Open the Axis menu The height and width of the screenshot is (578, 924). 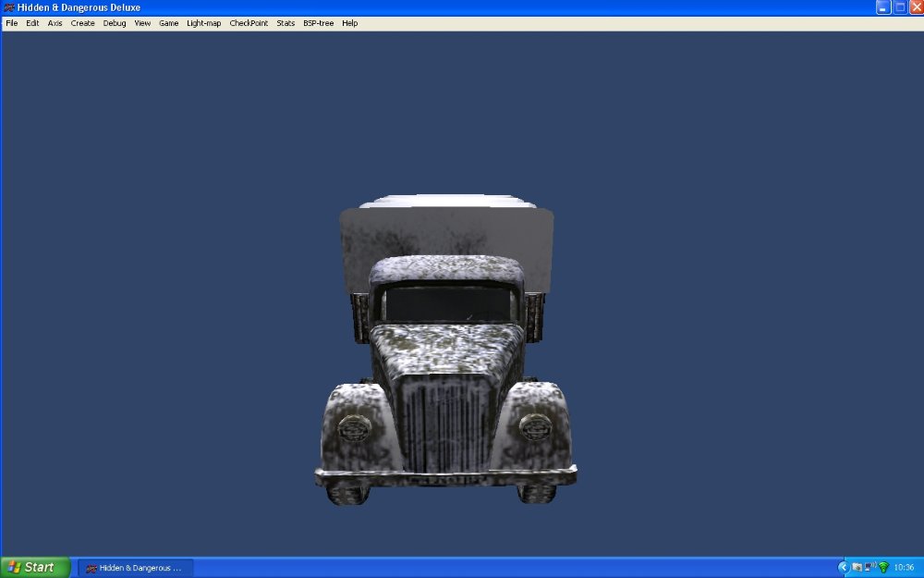(55, 23)
